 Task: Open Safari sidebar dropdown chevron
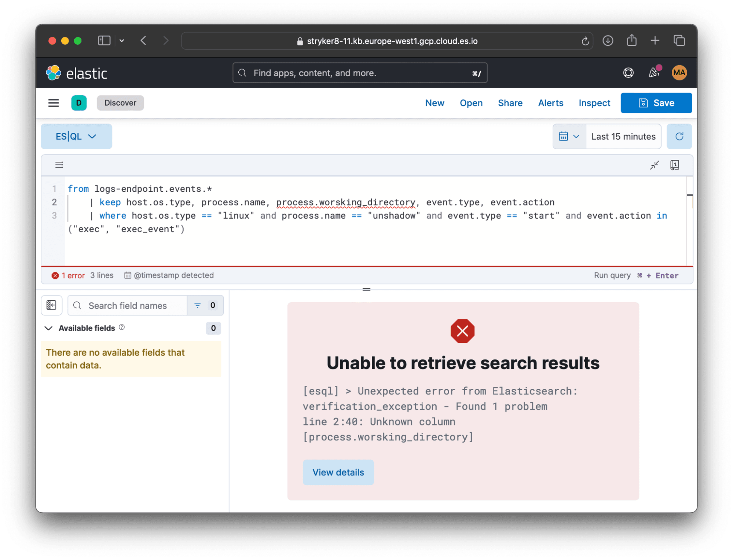click(122, 40)
